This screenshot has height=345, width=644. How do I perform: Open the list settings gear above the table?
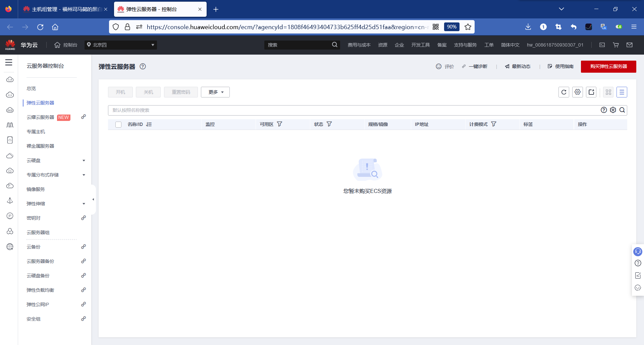point(577,92)
